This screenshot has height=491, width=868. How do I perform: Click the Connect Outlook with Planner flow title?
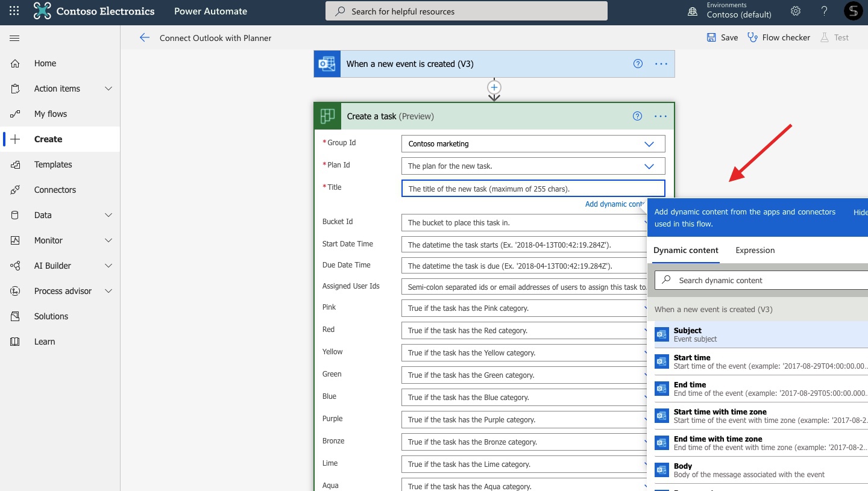(215, 38)
